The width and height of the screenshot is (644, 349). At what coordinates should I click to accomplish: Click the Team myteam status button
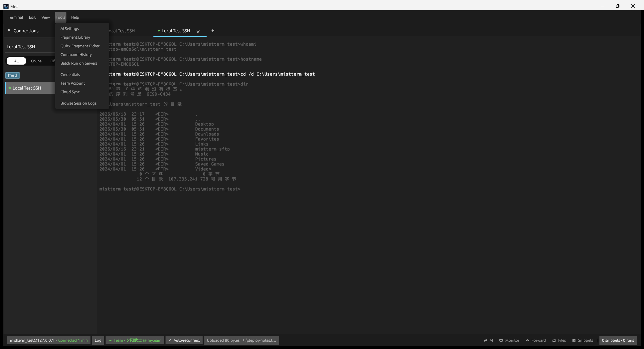[135, 340]
